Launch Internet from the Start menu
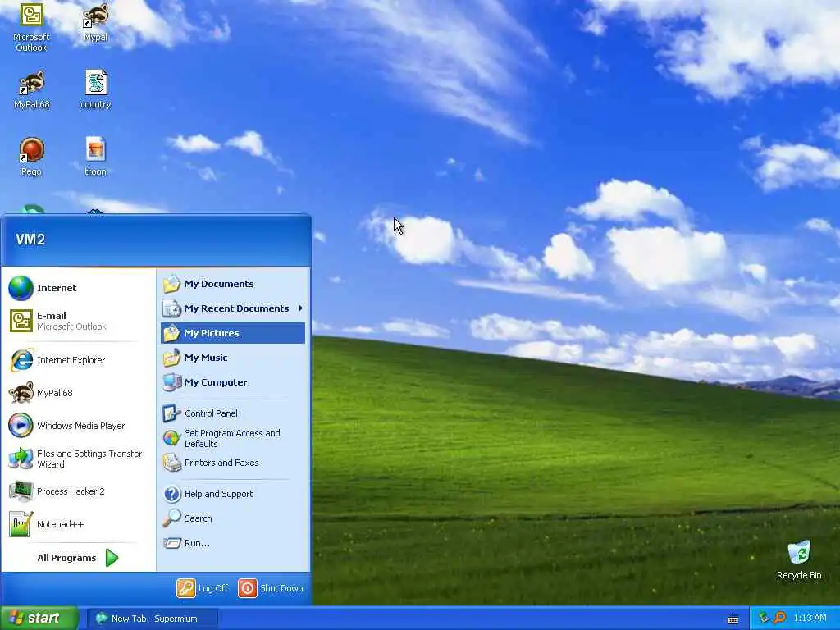Screen dimensions: 840x630 (80, 288)
